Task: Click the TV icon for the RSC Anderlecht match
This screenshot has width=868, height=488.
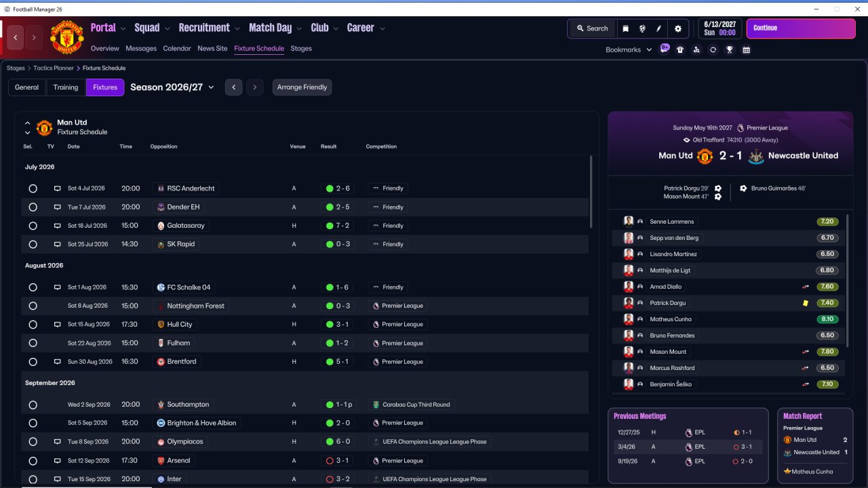Action: (58, 188)
